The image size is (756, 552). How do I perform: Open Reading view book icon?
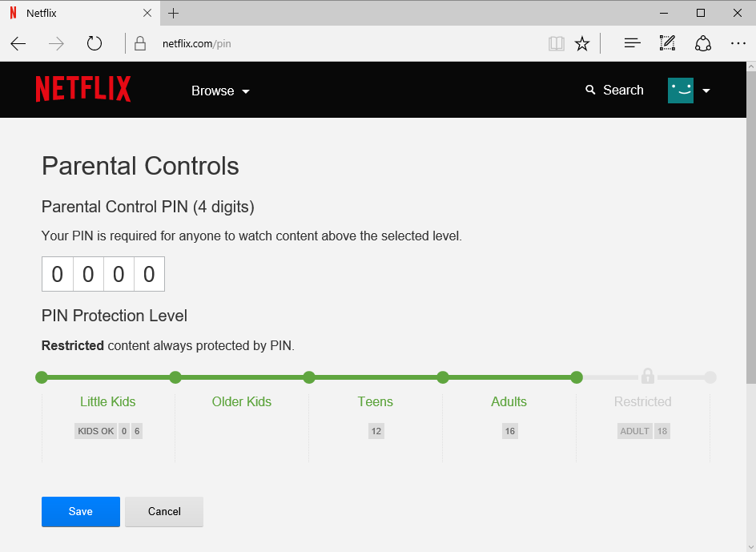point(556,43)
